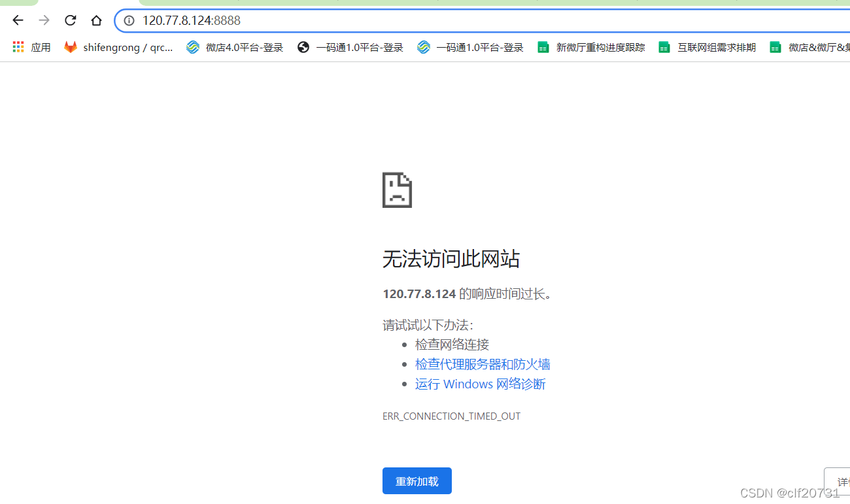Open the first 一码通1.0平台-登录 globe bookmark
Image resolution: width=850 pixels, height=504 pixels.
(x=350, y=47)
